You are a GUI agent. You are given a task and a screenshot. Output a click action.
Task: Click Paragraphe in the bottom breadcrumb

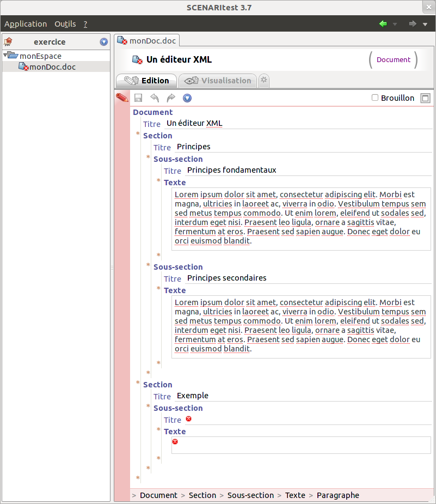tap(338, 495)
